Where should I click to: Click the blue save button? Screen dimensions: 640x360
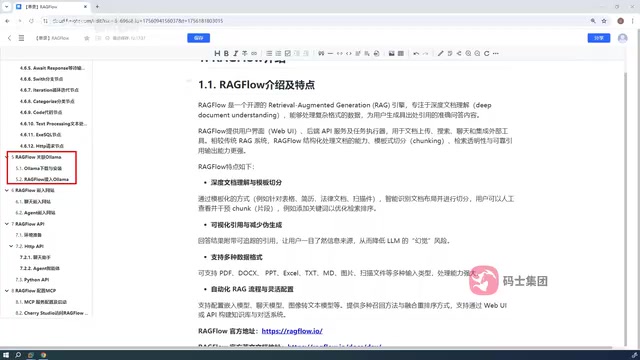point(198,38)
